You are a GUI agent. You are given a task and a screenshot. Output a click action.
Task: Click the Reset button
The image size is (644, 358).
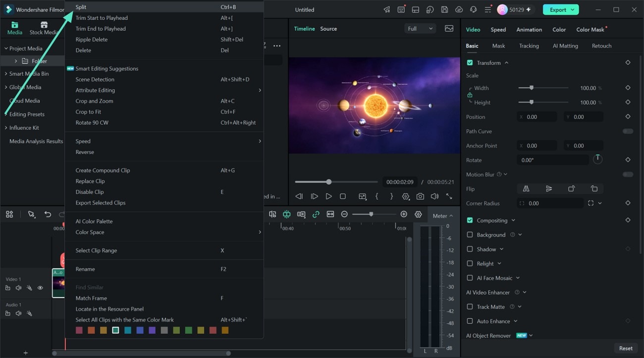(x=626, y=348)
